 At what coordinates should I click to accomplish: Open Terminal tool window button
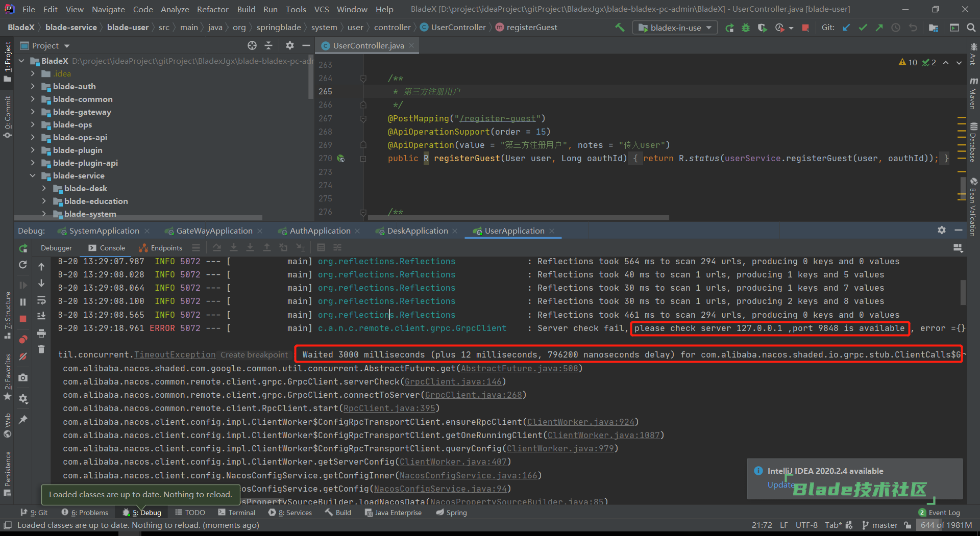pos(236,513)
